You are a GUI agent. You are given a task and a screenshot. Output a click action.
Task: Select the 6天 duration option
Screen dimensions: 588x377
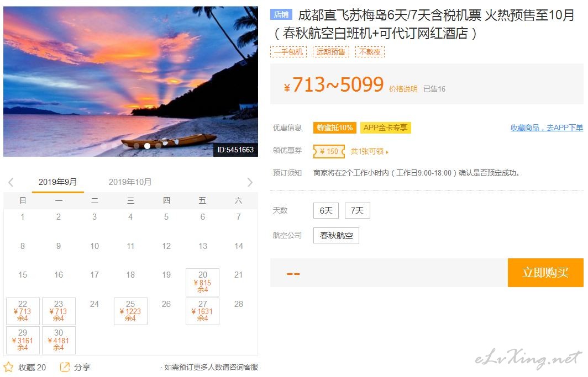coord(326,210)
